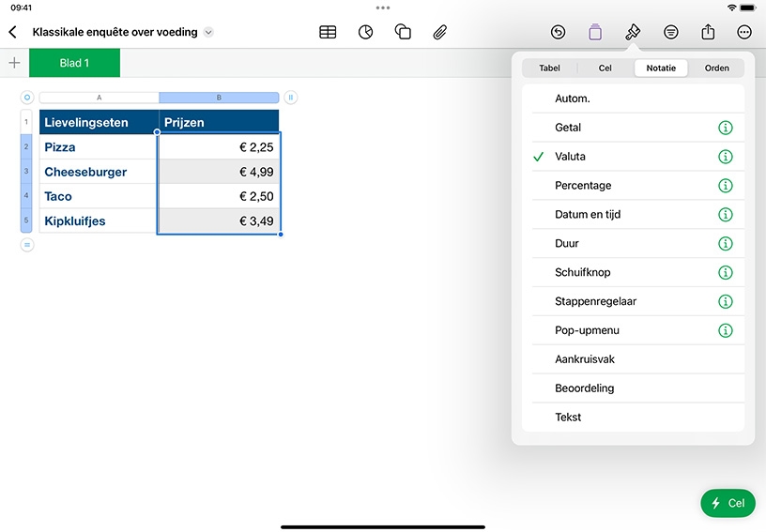Screen dimensions: 766x532
Task: Select the Pizza cell
Action: (x=100, y=147)
